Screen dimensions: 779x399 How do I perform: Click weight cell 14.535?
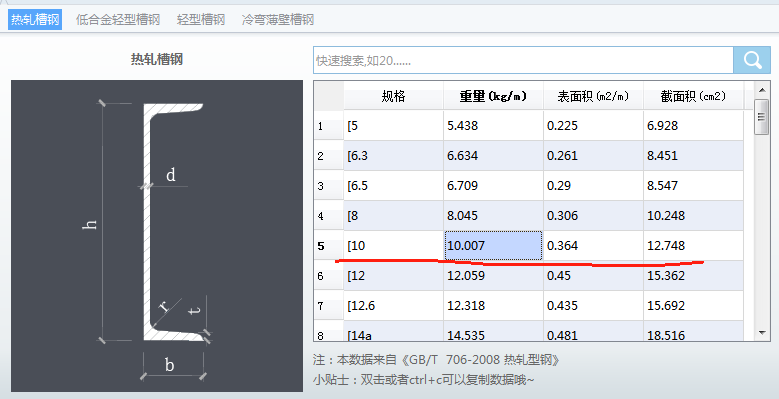[493, 331]
